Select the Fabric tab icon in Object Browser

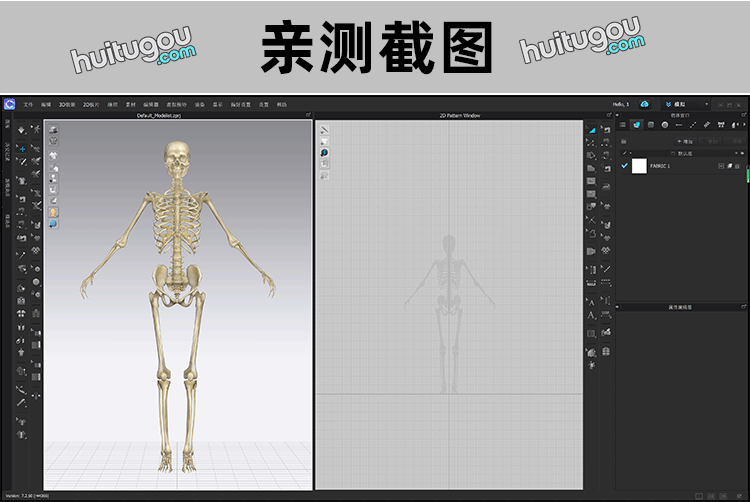636,125
